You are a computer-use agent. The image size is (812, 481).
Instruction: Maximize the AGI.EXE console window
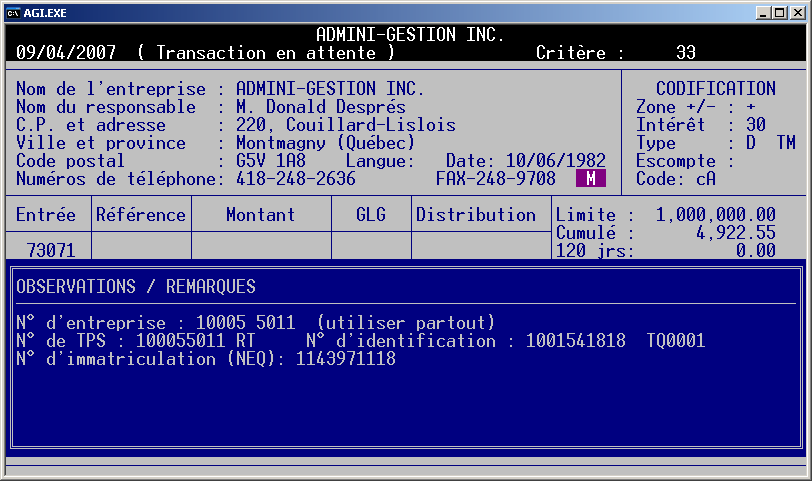(x=781, y=12)
